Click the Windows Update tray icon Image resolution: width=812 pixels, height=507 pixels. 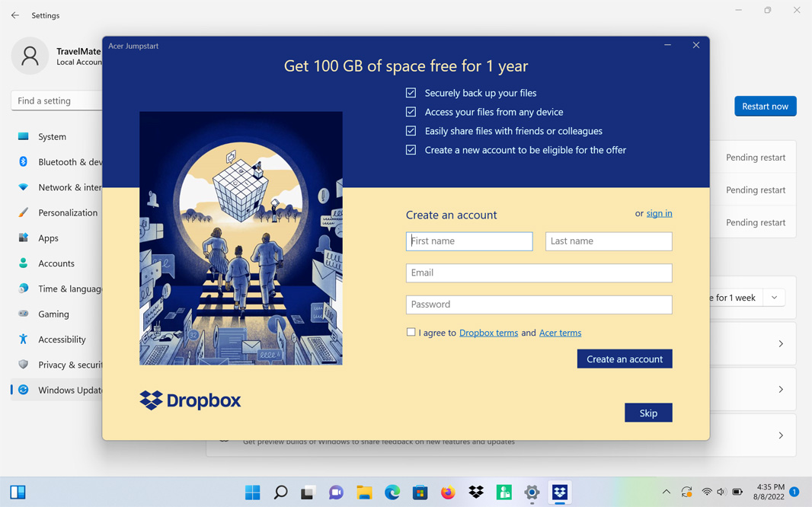point(686,492)
